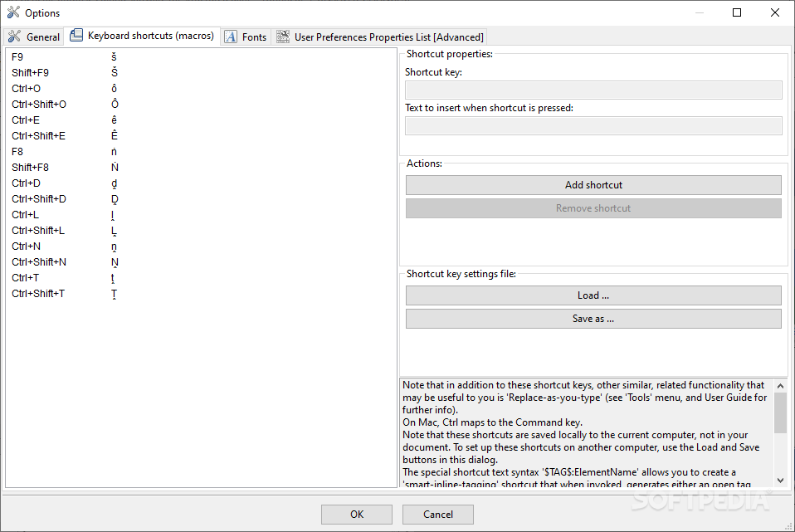The height and width of the screenshot is (532, 795).
Task: Focus the Shortcut key input field
Action: pyautogui.click(x=593, y=90)
